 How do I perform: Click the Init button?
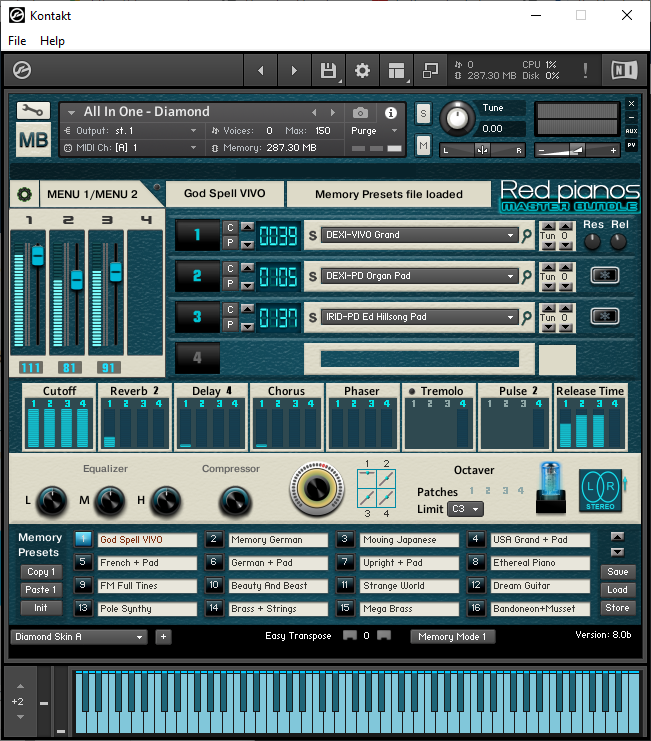coord(41,608)
